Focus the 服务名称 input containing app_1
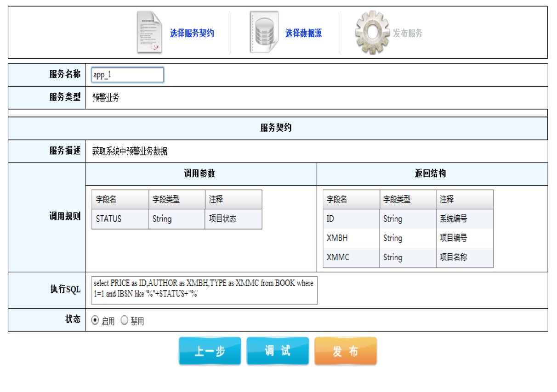 (x=127, y=75)
